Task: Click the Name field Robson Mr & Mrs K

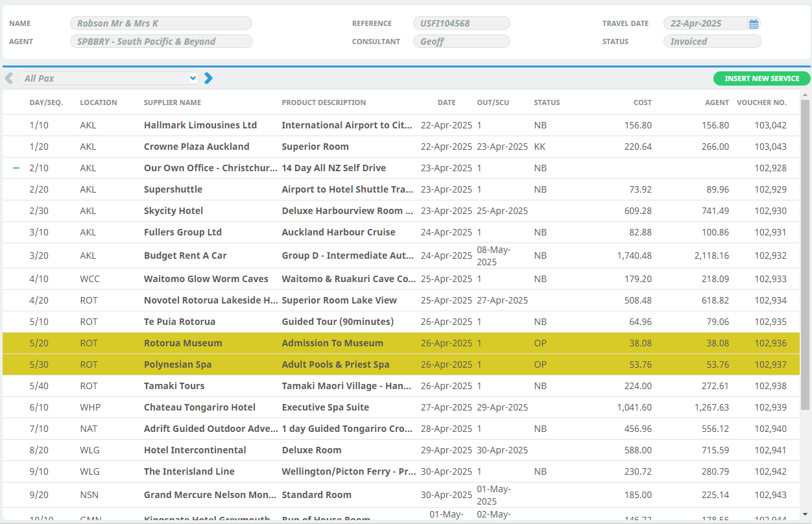Action: pyautogui.click(x=161, y=23)
